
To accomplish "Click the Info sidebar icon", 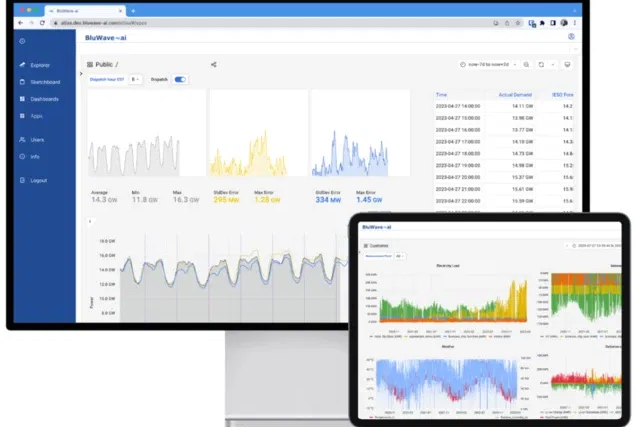I will pyautogui.click(x=21, y=156).
